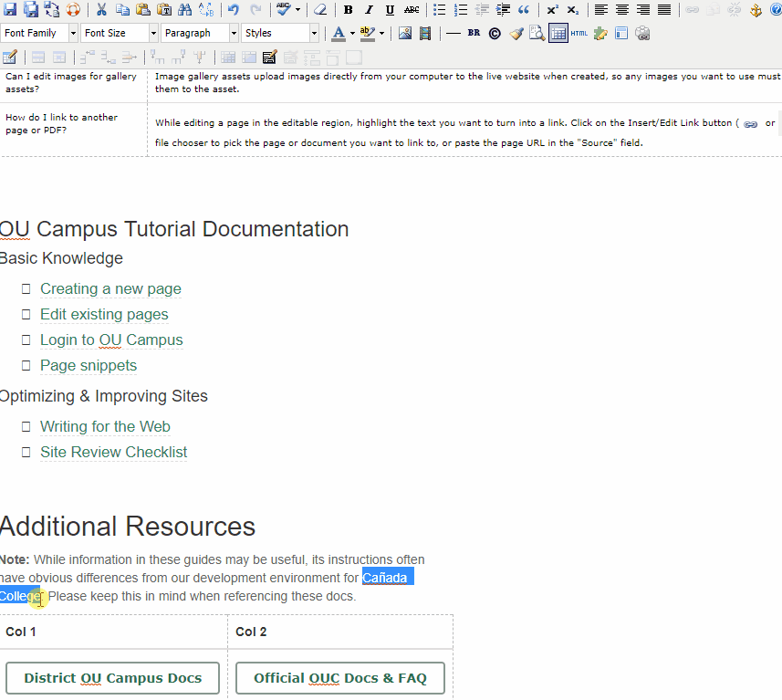Click the orange lifesaver Auto Draft icon

(73, 9)
